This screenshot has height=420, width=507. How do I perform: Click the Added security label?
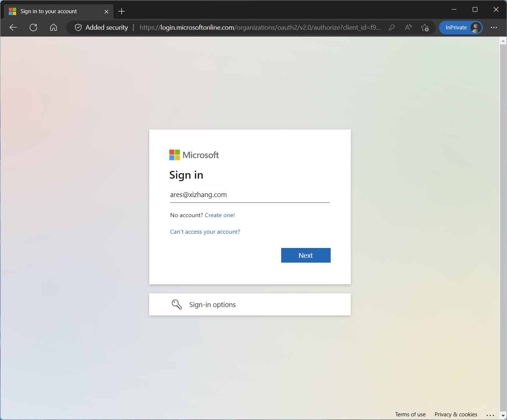(x=107, y=28)
